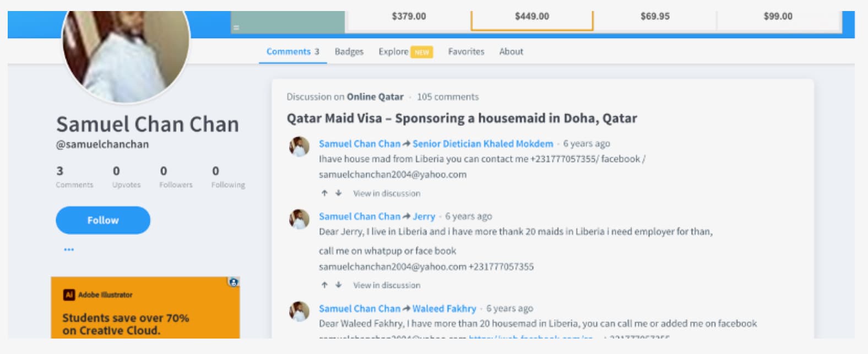Open Waleed Fakhry's profile link
868x354 pixels.
tap(443, 308)
